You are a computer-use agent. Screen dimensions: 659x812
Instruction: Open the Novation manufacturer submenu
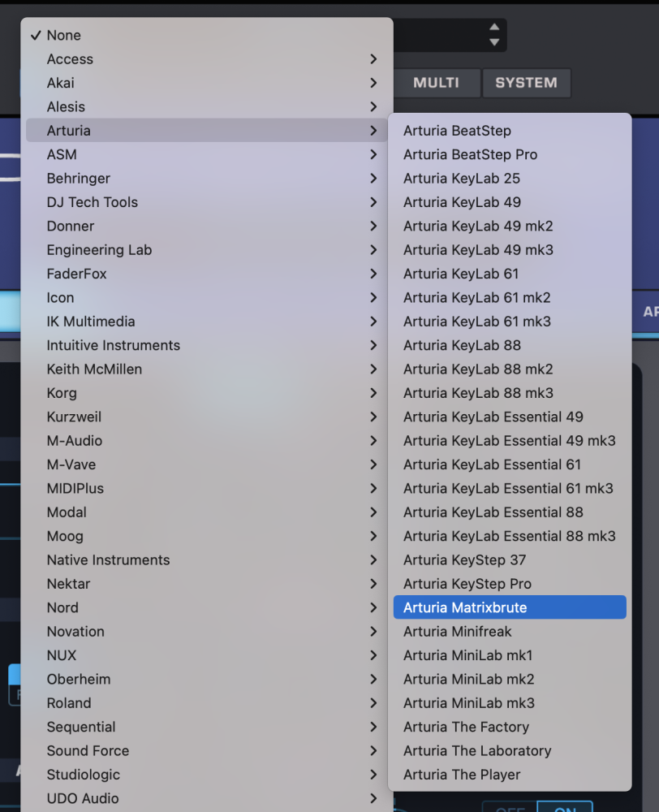207,631
